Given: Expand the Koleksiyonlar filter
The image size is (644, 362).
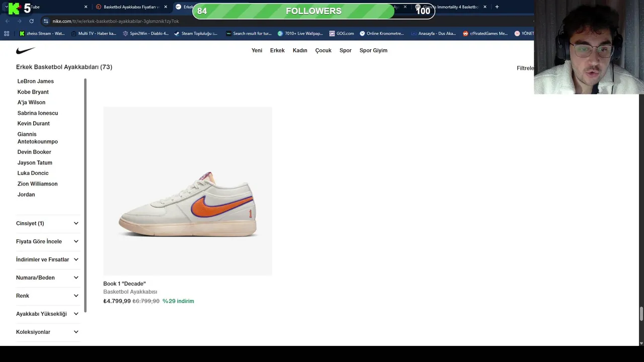Looking at the screenshot, I should (x=48, y=332).
